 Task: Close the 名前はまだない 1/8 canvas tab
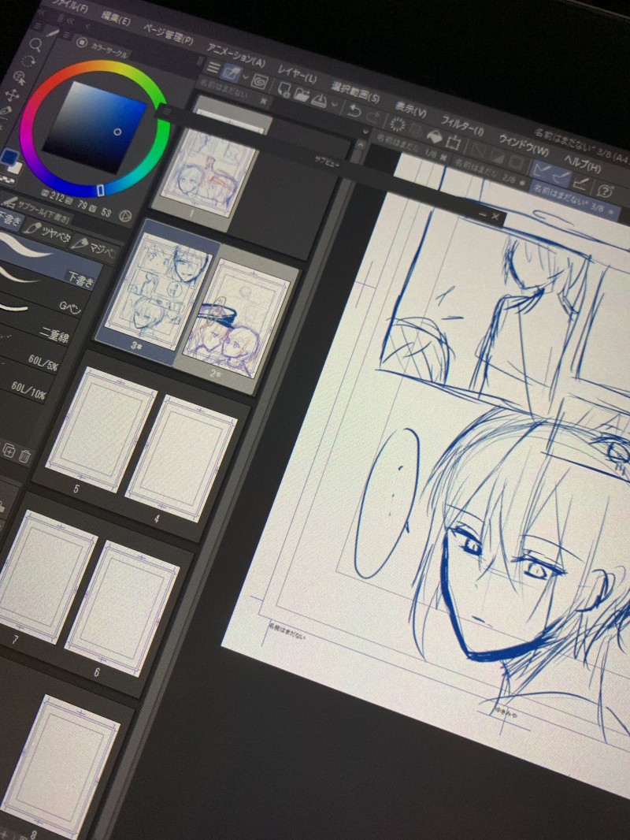[443, 157]
